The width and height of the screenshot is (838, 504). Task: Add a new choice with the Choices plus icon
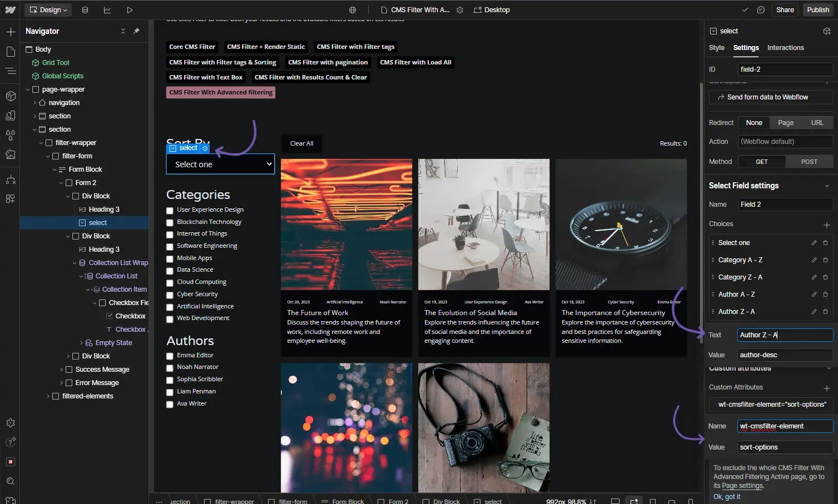click(x=827, y=224)
